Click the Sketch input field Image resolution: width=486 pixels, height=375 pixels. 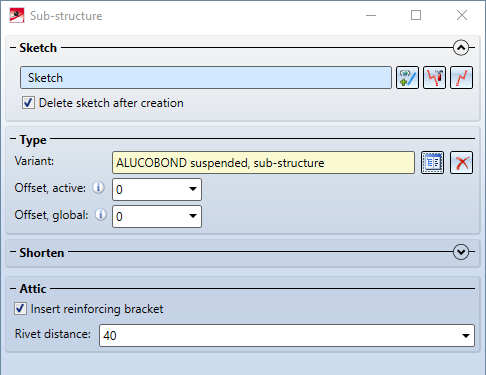pyautogui.click(x=206, y=78)
